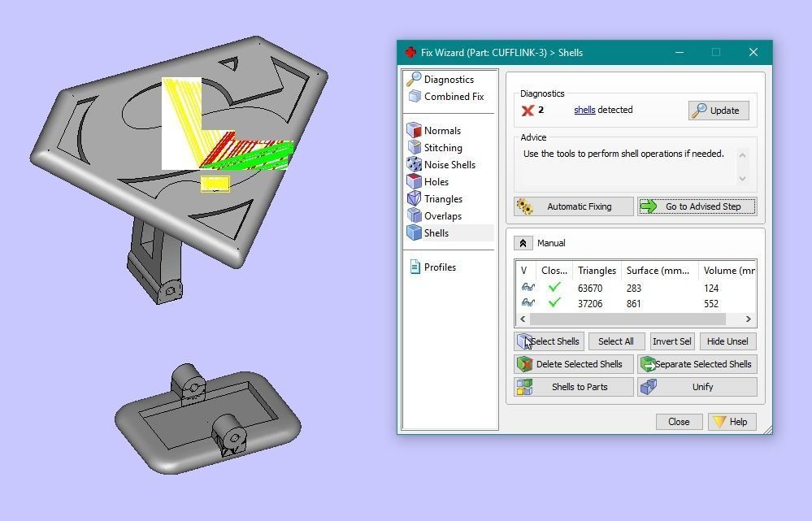Image resolution: width=812 pixels, height=521 pixels.
Task: Click the Advice box scroll up arrow
Action: click(x=742, y=155)
